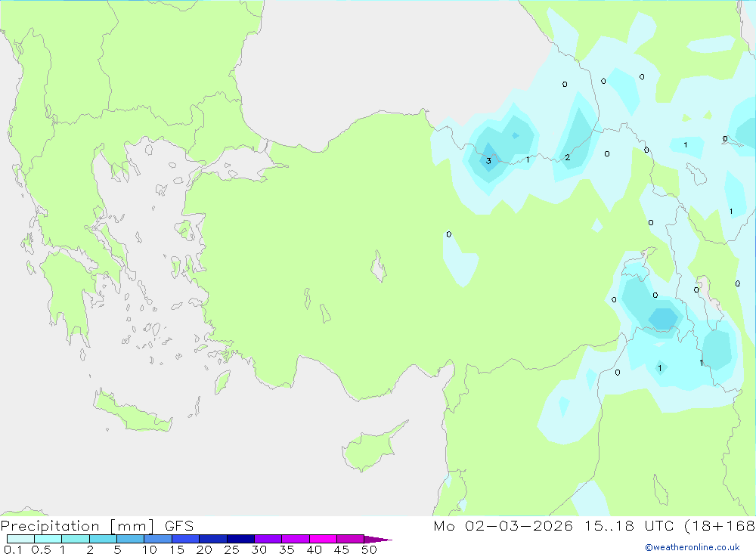The height and width of the screenshot is (554, 756).
Task: Click the legend label '40'
Action: (x=314, y=549)
